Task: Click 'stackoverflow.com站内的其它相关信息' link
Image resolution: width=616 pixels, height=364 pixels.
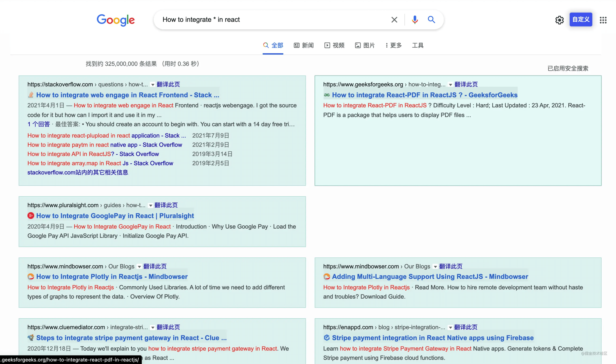Action: click(x=78, y=172)
